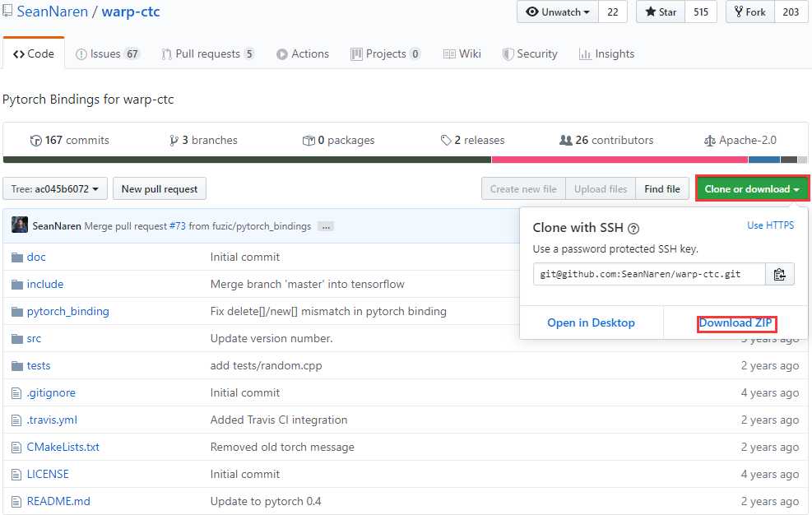Open the src folder

coord(34,338)
